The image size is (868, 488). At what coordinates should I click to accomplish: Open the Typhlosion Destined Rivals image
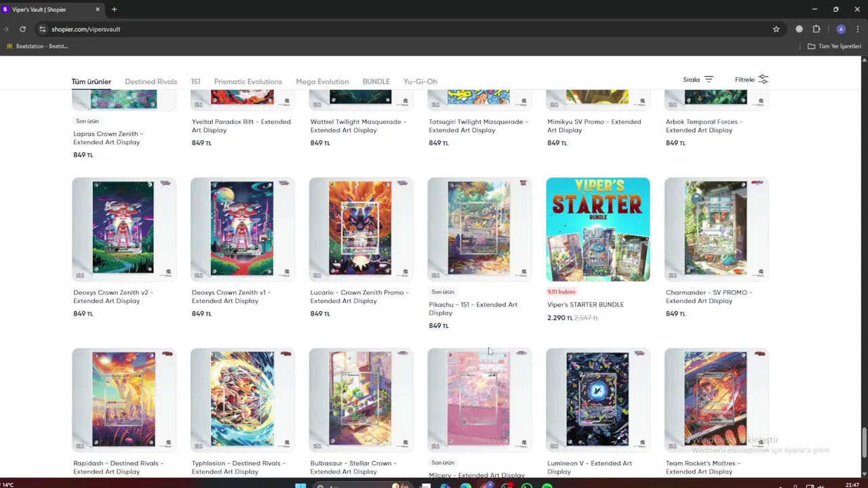[242, 400]
